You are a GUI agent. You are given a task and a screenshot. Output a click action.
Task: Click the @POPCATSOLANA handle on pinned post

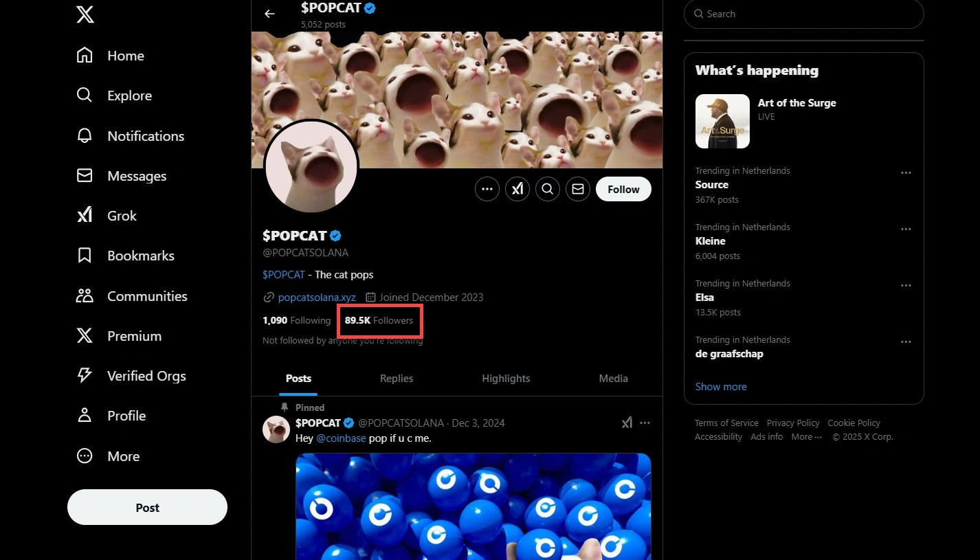(x=401, y=423)
